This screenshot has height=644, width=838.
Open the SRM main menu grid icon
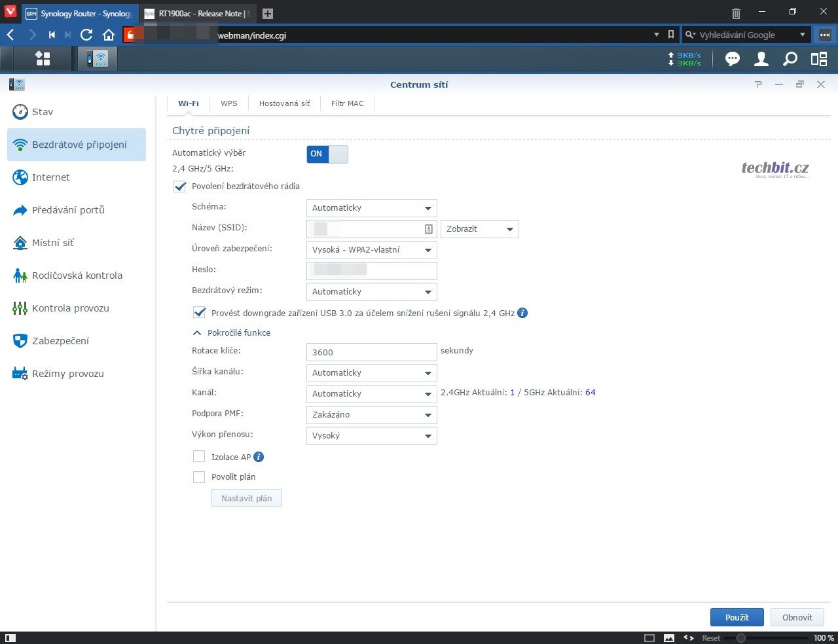coord(43,59)
